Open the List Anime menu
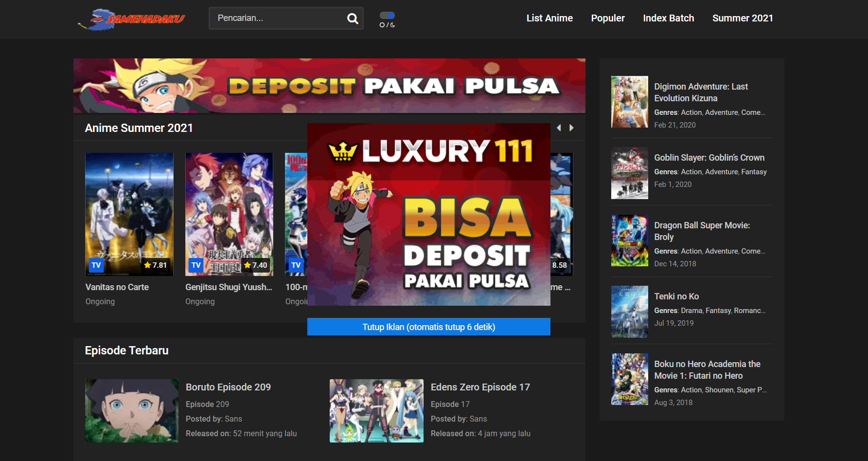Image resolution: width=868 pixels, height=461 pixels. (x=549, y=18)
